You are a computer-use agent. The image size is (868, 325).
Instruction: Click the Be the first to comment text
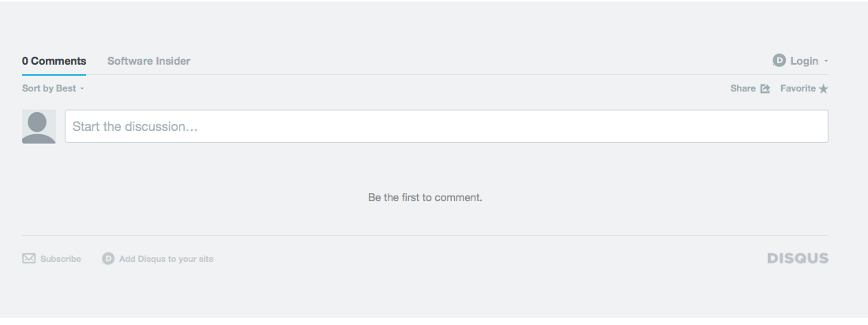425,197
